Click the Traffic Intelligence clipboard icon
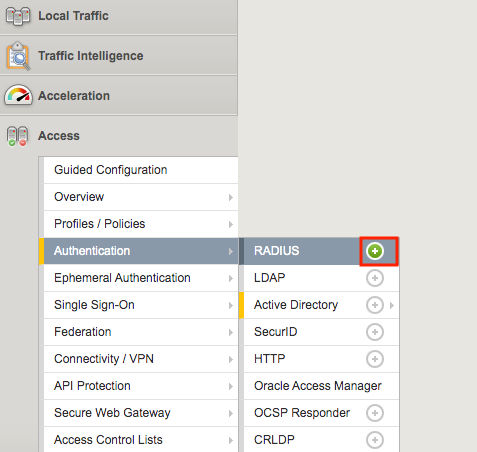Viewport: 477px width, 452px height. click(x=18, y=56)
